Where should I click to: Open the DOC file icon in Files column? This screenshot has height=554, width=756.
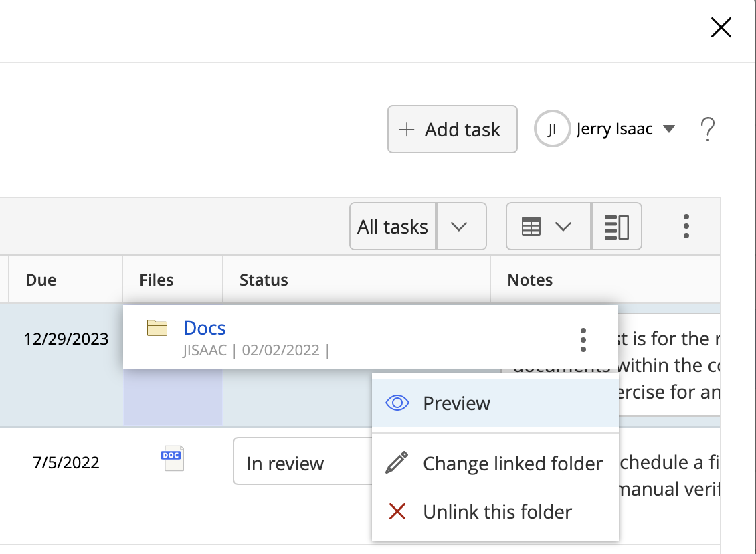[172, 459]
